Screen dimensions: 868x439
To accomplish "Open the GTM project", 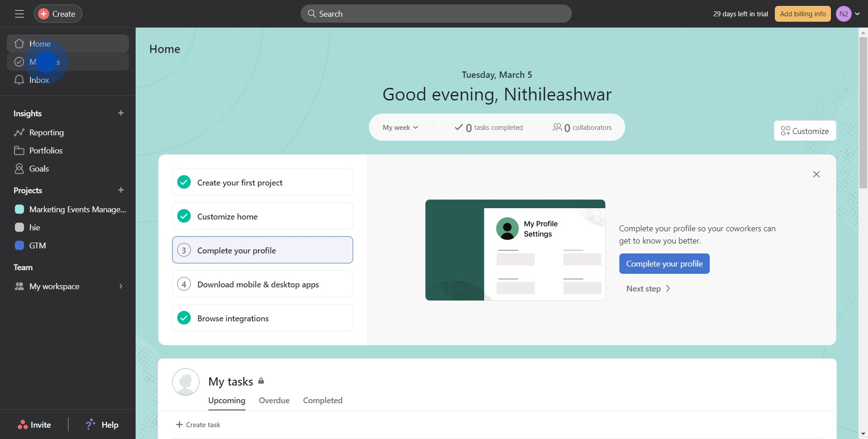I will [x=38, y=245].
